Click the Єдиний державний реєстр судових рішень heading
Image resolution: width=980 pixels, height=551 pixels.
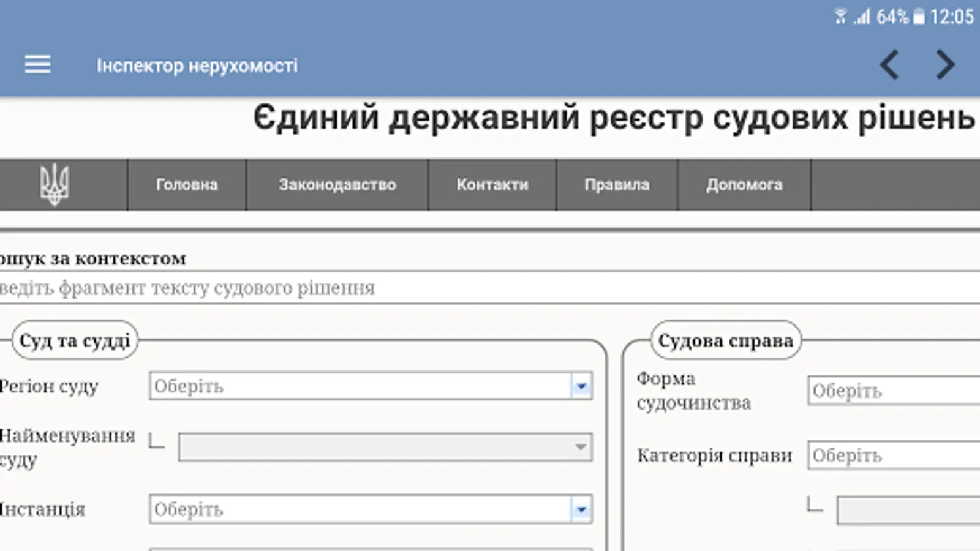pos(614,117)
